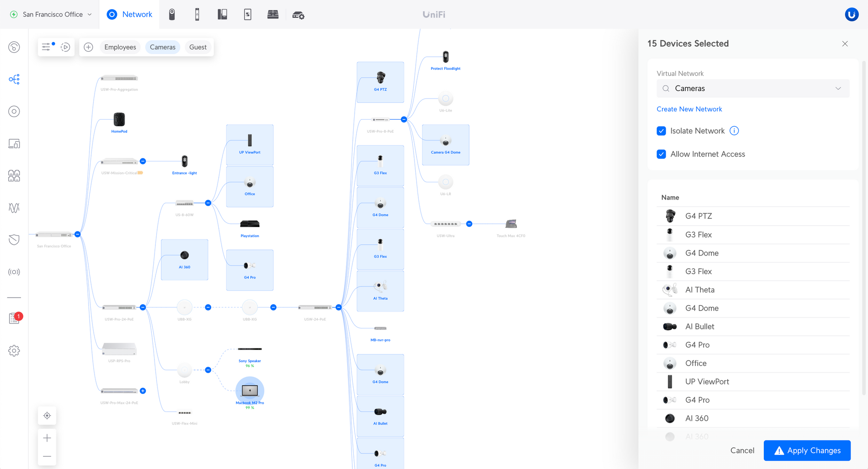Open the console settings icon with gear
This screenshot has width=868, height=469.
point(299,15)
